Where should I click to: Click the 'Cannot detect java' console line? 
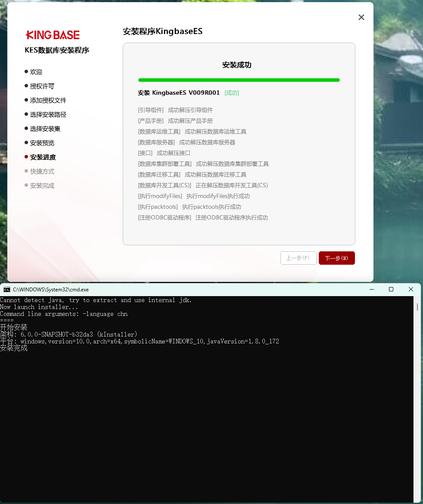(96, 300)
